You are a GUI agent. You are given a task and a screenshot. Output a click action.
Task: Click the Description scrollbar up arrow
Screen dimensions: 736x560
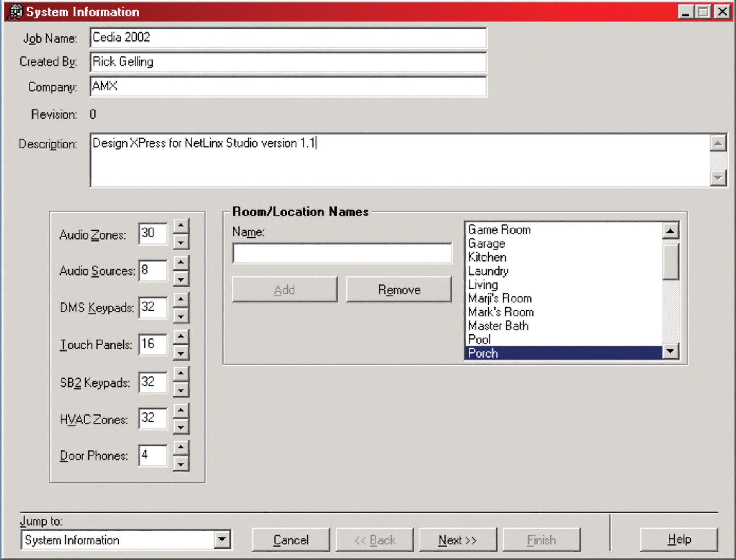pyautogui.click(x=718, y=143)
